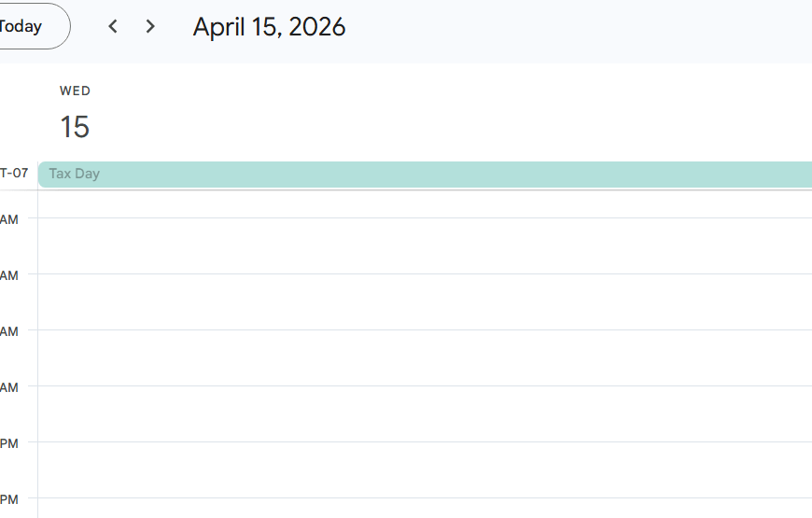
Task: Select the date number 15 in the header
Action: tap(75, 127)
